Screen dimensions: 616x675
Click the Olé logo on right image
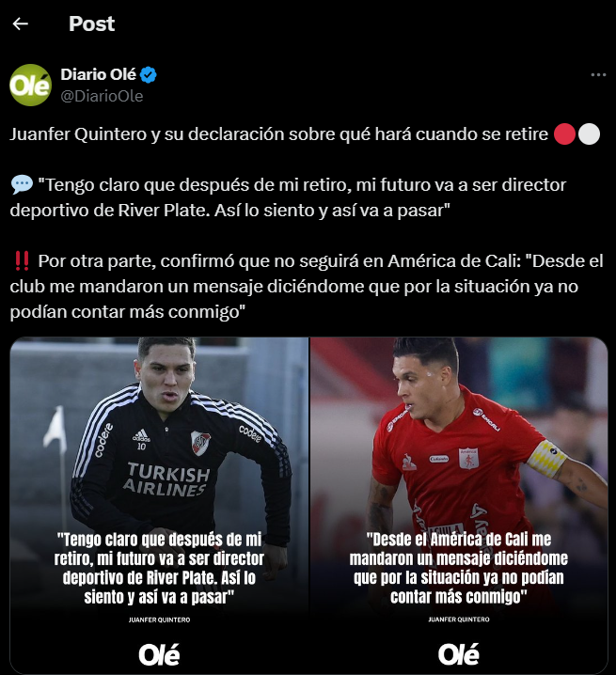[458, 654]
